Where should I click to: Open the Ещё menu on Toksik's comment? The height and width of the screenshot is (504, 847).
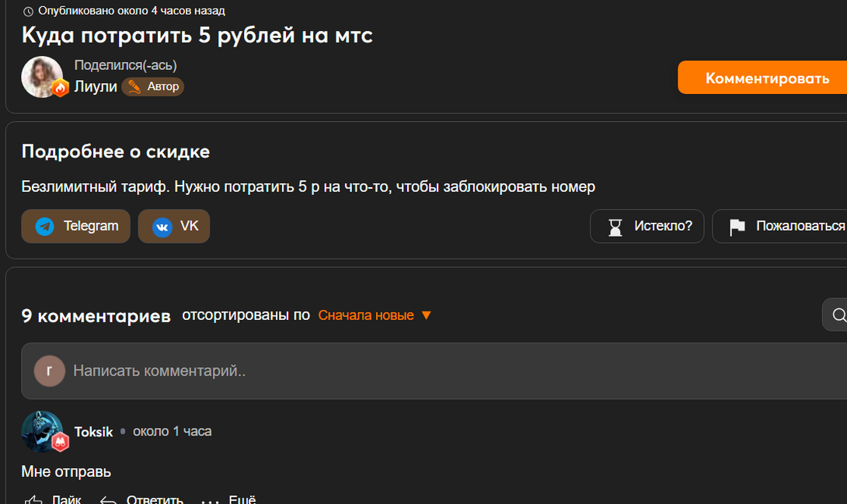tap(228, 499)
